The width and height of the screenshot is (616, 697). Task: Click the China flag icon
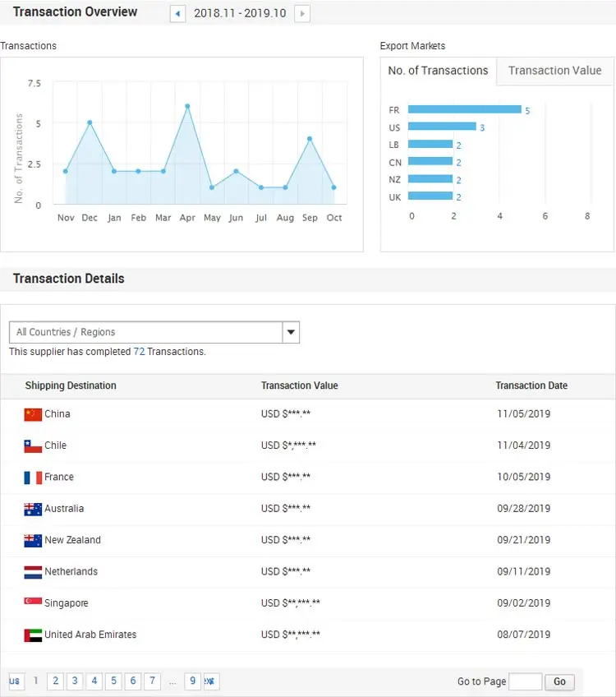[33, 414]
